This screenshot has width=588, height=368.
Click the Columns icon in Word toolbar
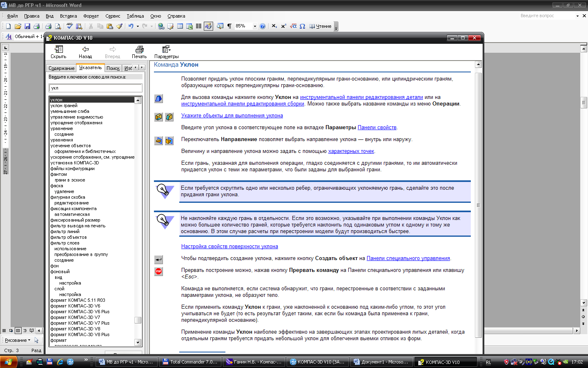point(199,26)
